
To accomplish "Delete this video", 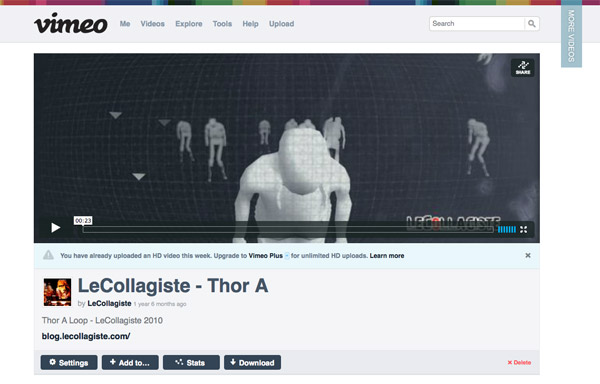I will tap(519, 362).
